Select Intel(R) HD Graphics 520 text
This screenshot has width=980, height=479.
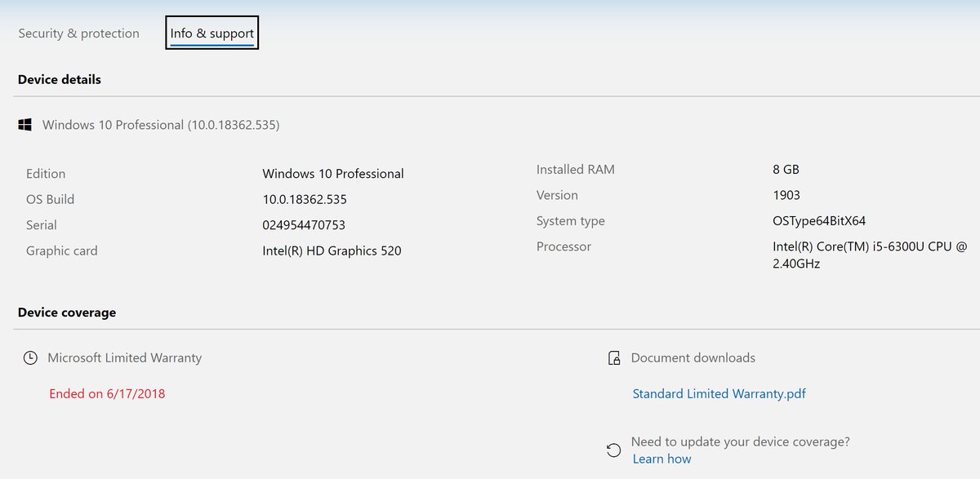pos(332,251)
